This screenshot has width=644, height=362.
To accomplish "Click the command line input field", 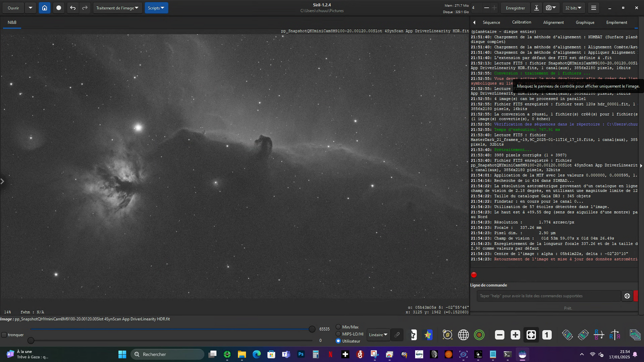I will (548, 296).
